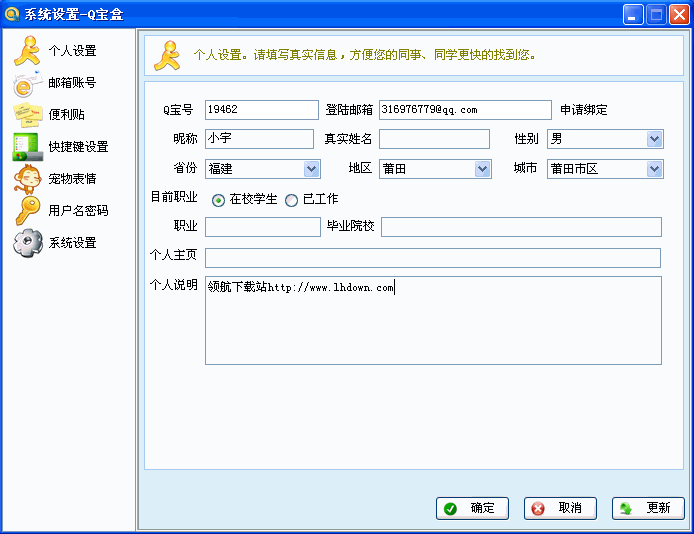694x534 pixels.
Task: Click the 系统设置 gear icon
Action: [x=27, y=242]
